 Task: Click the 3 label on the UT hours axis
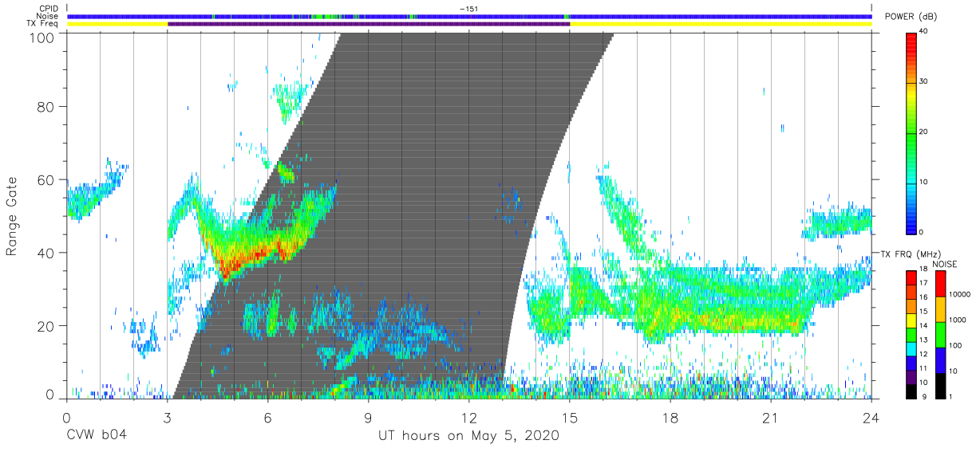(x=167, y=417)
